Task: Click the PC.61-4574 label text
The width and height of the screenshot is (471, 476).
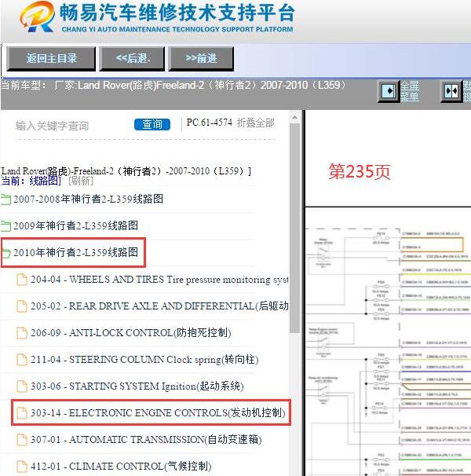Action: point(210,123)
